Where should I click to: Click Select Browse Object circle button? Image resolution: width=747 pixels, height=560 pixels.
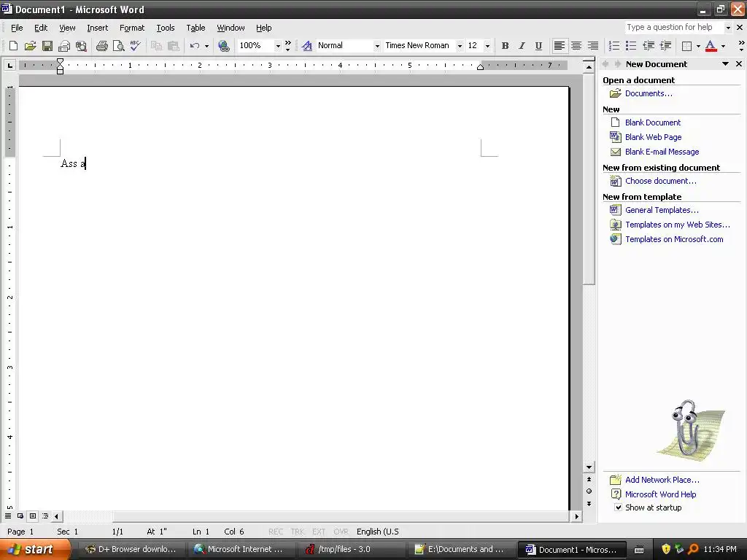(589, 491)
